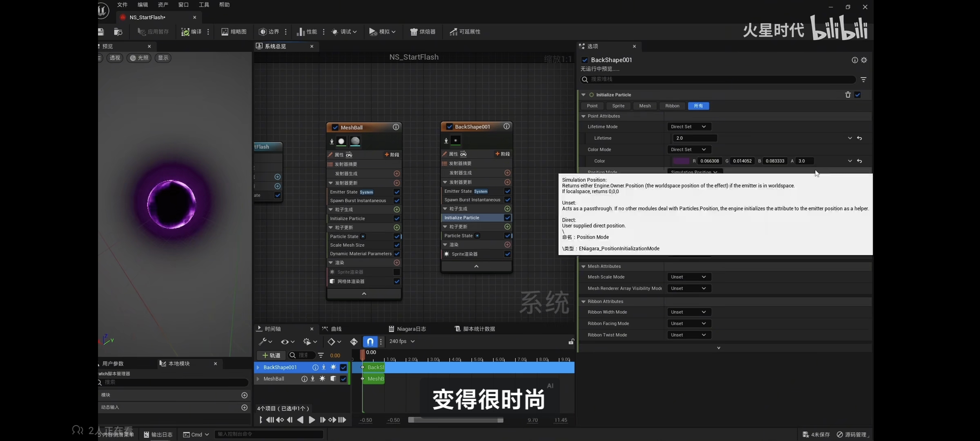The image size is (980, 441).
Task: Open the Mesh Scale Mode dropdown
Action: point(688,277)
